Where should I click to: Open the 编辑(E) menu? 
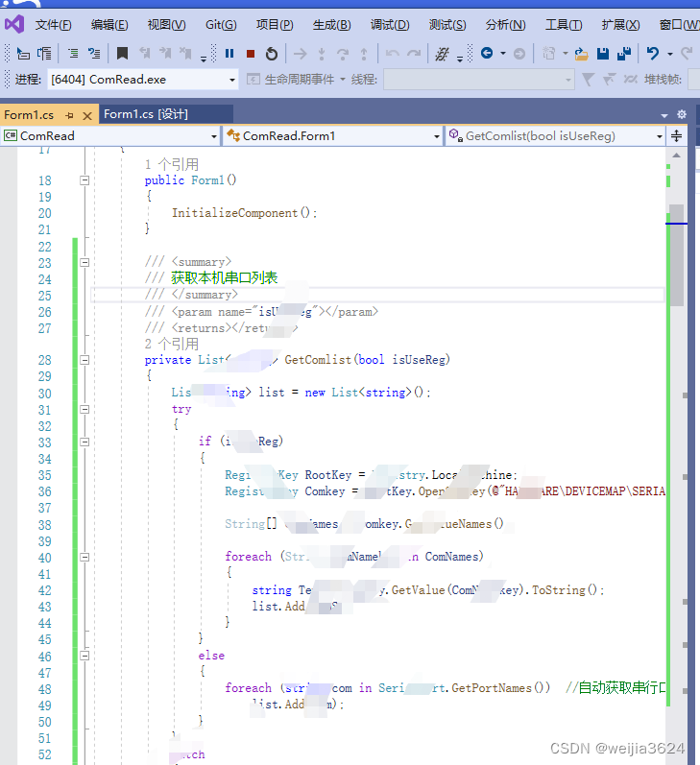109,24
